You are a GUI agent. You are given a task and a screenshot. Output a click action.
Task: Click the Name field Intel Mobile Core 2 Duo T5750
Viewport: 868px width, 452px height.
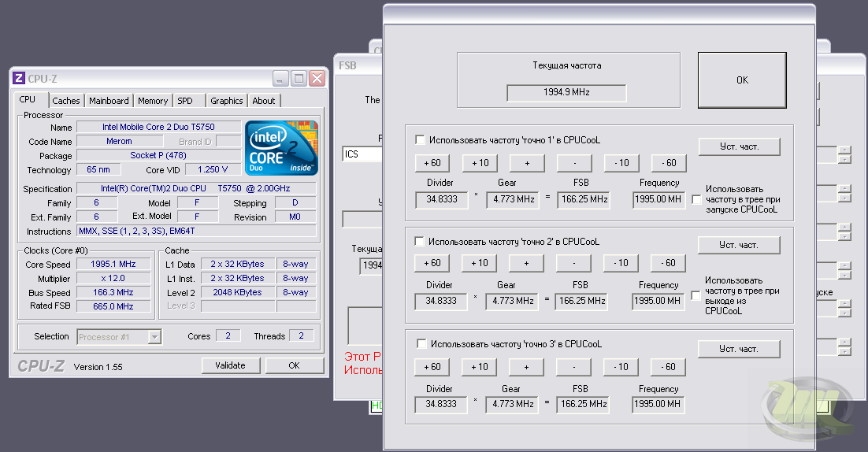[158, 127]
